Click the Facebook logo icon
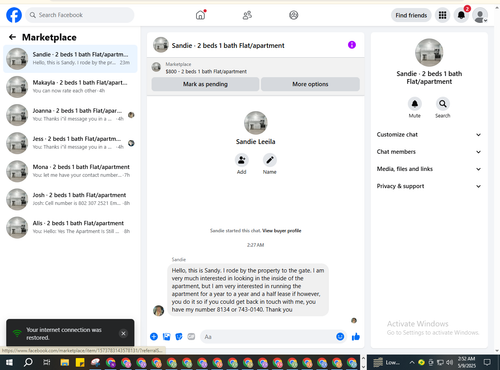 pyautogui.click(x=14, y=15)
